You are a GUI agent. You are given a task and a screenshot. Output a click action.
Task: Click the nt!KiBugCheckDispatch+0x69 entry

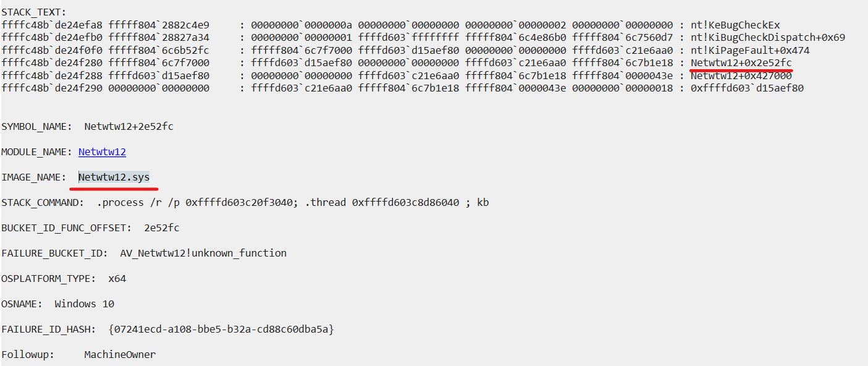[x=767, y=38]
